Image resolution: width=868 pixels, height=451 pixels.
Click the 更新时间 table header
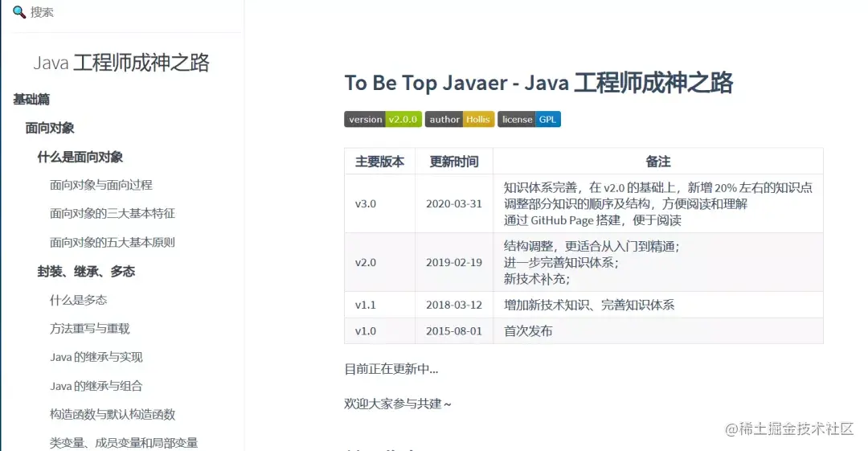[x=454, y=162]
